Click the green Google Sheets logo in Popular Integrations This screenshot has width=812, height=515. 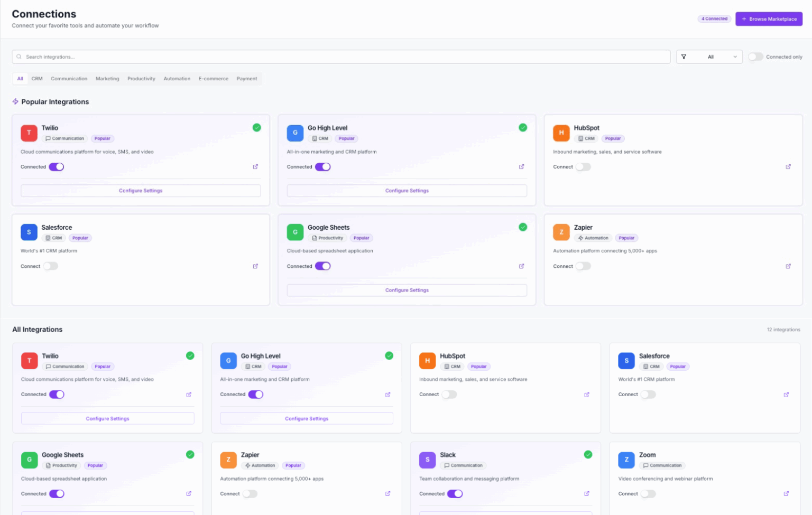[295, 232]
